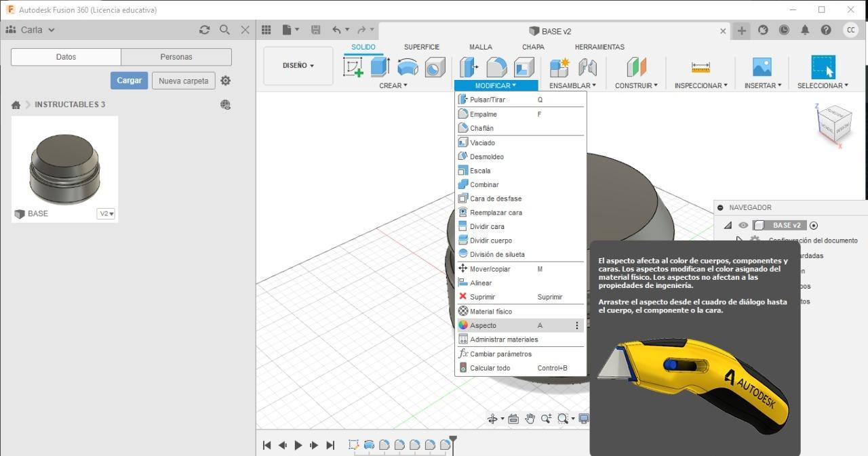Choose Chaflán from the menu
868x456 pixels.
click(x=520, y=128)
